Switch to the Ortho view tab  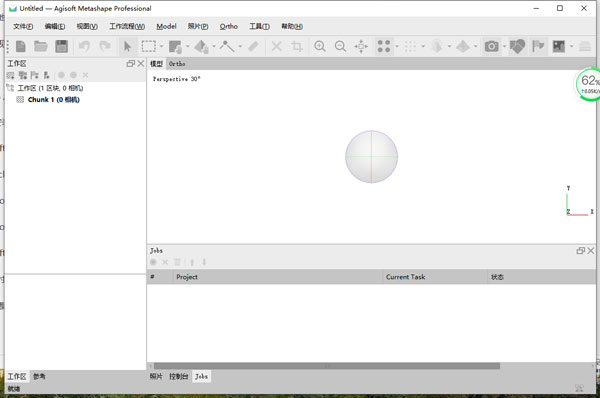(x=177, y=64)
